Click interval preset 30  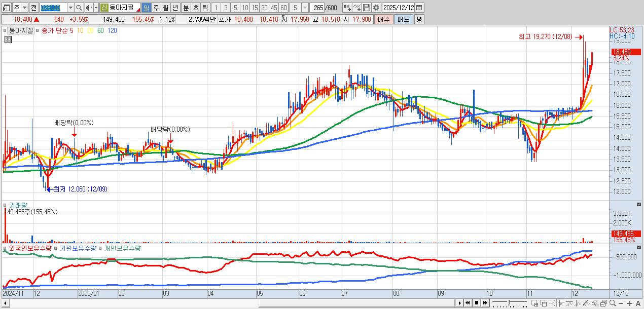click(265, 8)
